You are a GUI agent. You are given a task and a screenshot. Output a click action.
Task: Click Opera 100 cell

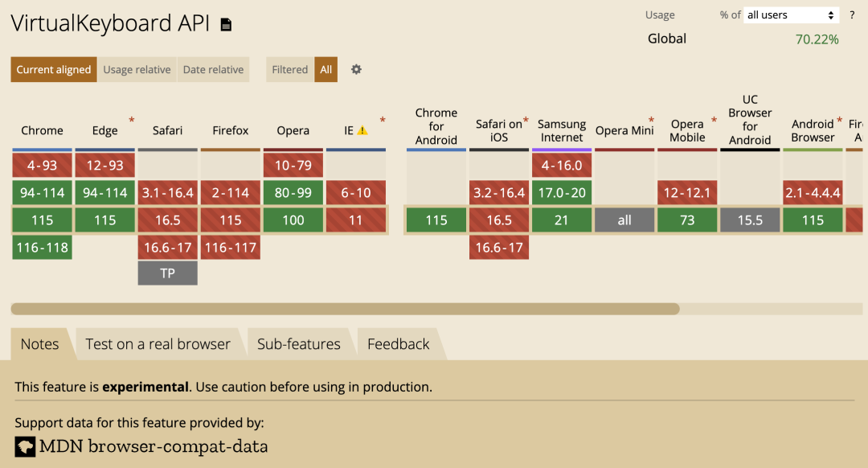(293, 220)
